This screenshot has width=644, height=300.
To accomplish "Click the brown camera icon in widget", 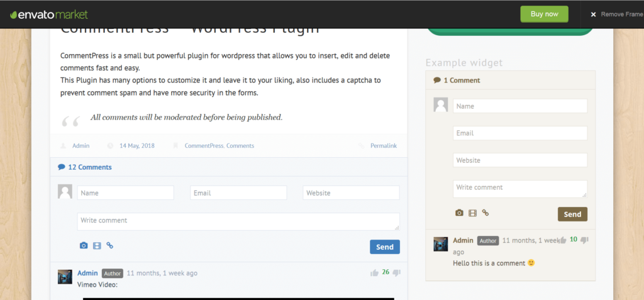I will click(459, 213).
